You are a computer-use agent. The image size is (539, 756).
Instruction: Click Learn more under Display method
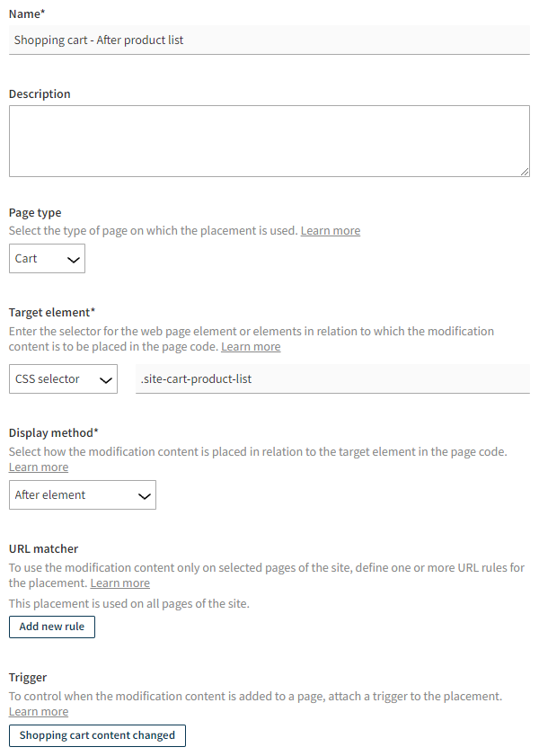(x=38, y=467)
